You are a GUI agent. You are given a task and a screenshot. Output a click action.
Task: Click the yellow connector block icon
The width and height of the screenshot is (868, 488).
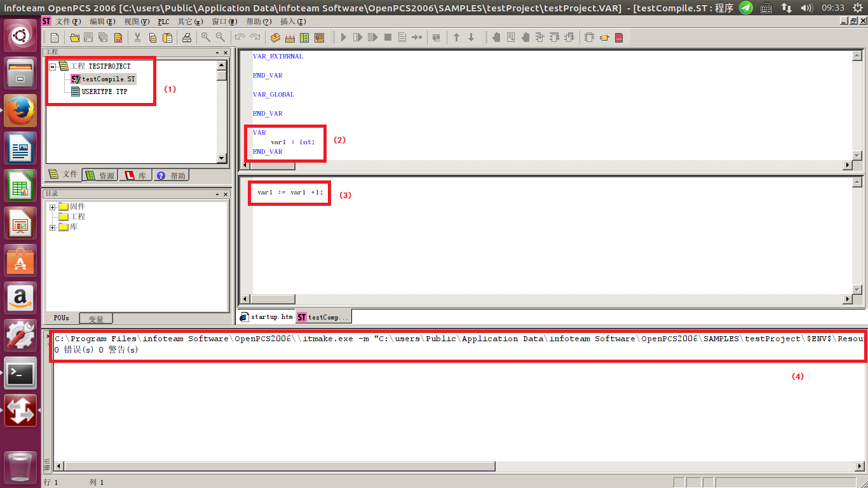[604, 37]
